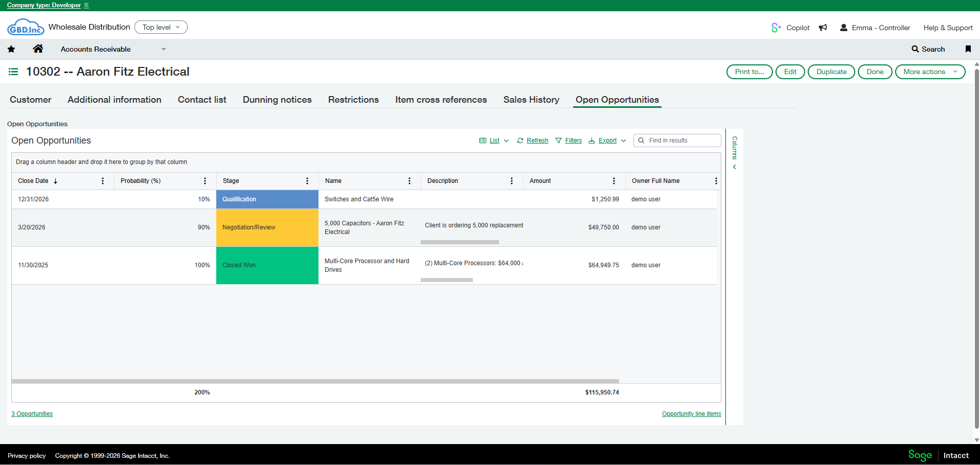Open the Dunning notices tab

coord(277,100)
